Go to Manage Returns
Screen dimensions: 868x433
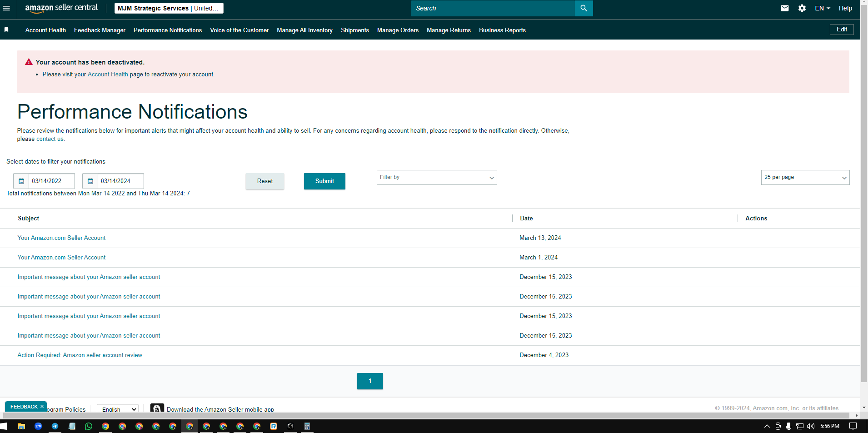(449, 30)
